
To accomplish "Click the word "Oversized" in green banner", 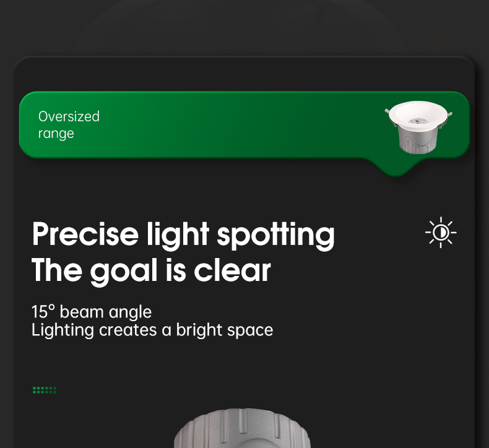I will [x=69, y=116].
